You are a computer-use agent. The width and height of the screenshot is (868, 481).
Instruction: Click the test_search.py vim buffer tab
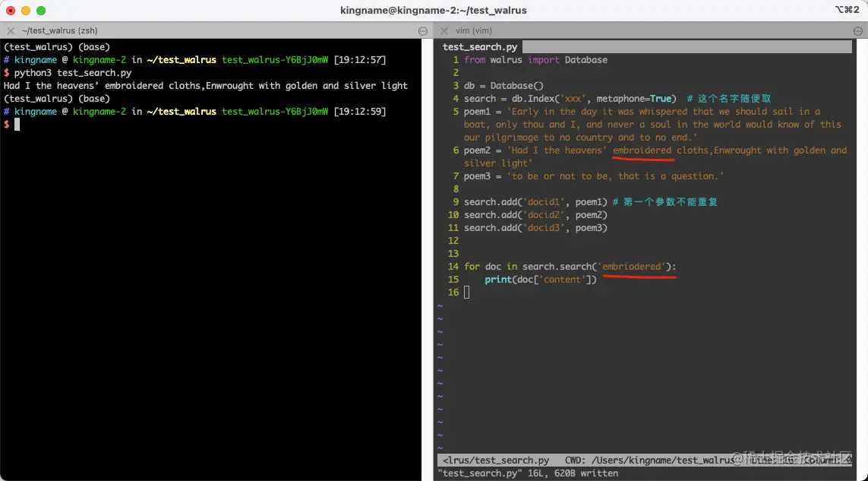pos(479,47)
